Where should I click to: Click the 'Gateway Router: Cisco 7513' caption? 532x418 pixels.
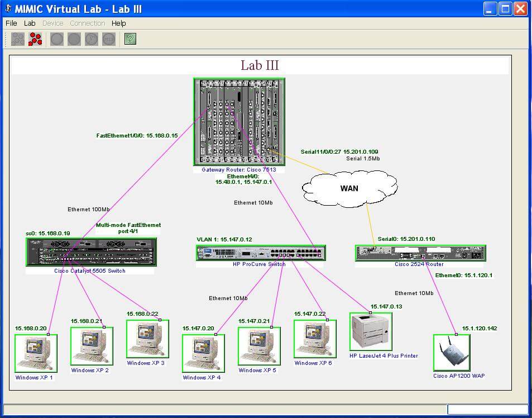[239, 170]
